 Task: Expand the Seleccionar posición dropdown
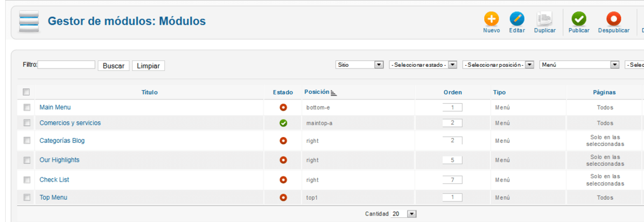point(498,65)
